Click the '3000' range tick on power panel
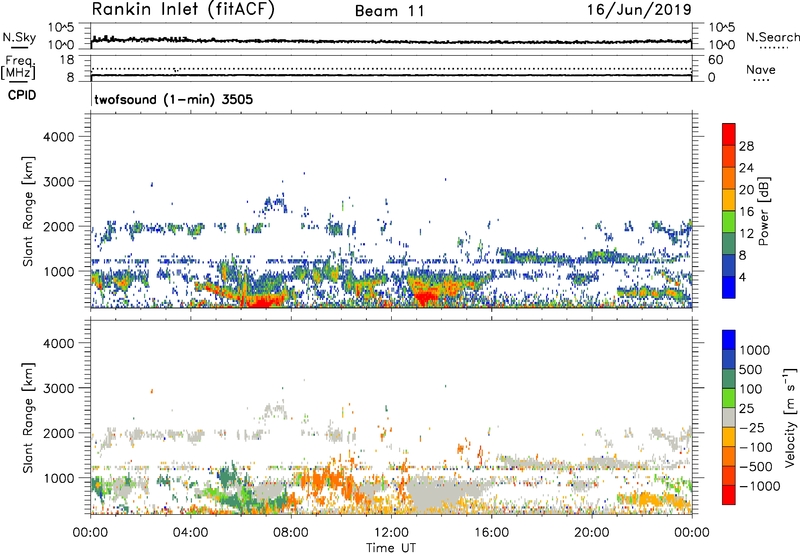 (x=58, y=182)
